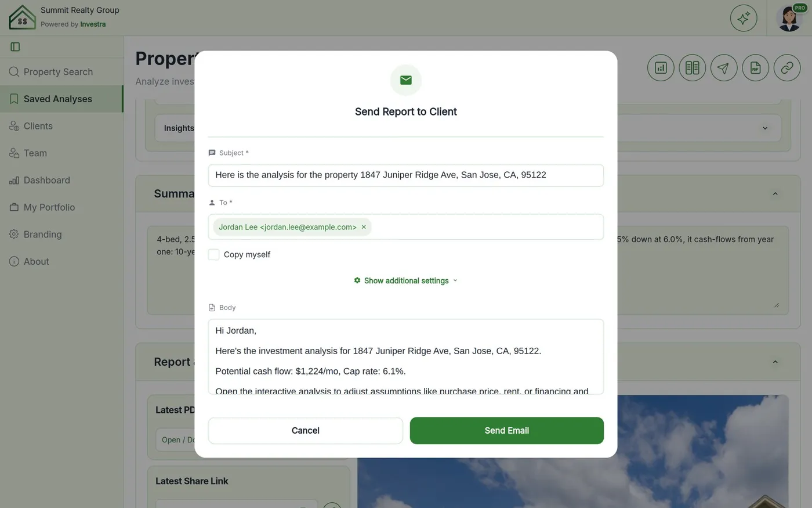Click the Send Email button
This screenshot has width=812, height=508.
tap(507, 431)
